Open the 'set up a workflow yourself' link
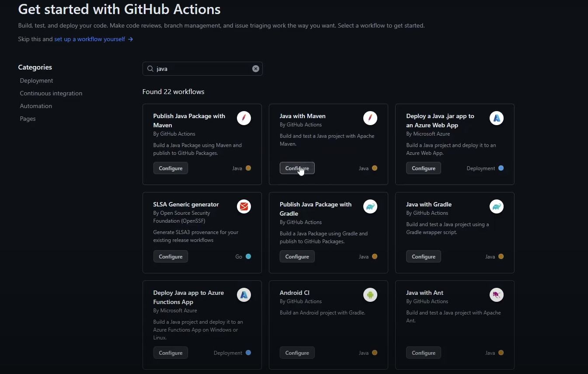Image resolution: width=588 pixels, height=374 pixels. coord(94,39)
